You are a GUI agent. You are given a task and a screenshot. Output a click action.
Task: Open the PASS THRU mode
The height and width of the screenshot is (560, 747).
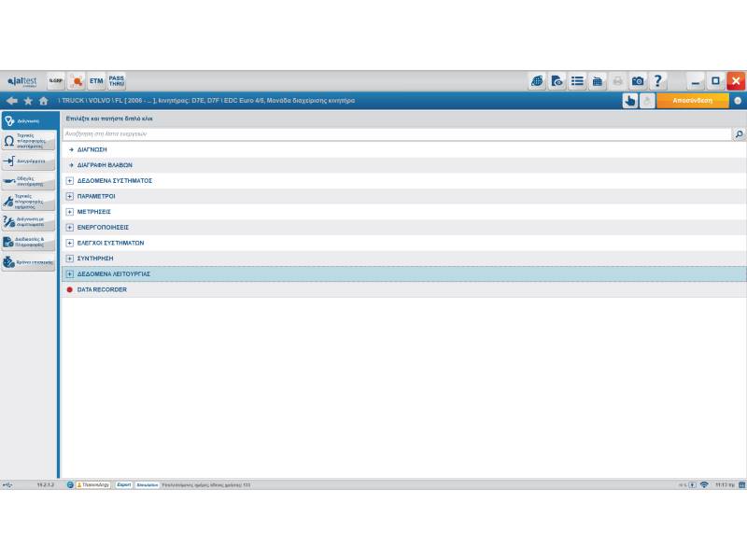click(x=116, y=81)
